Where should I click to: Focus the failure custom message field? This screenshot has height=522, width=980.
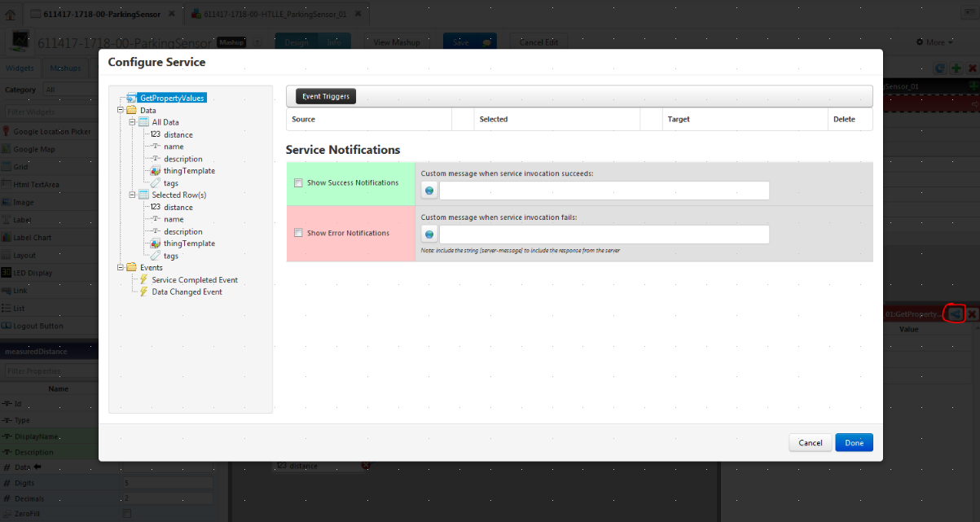604,235
